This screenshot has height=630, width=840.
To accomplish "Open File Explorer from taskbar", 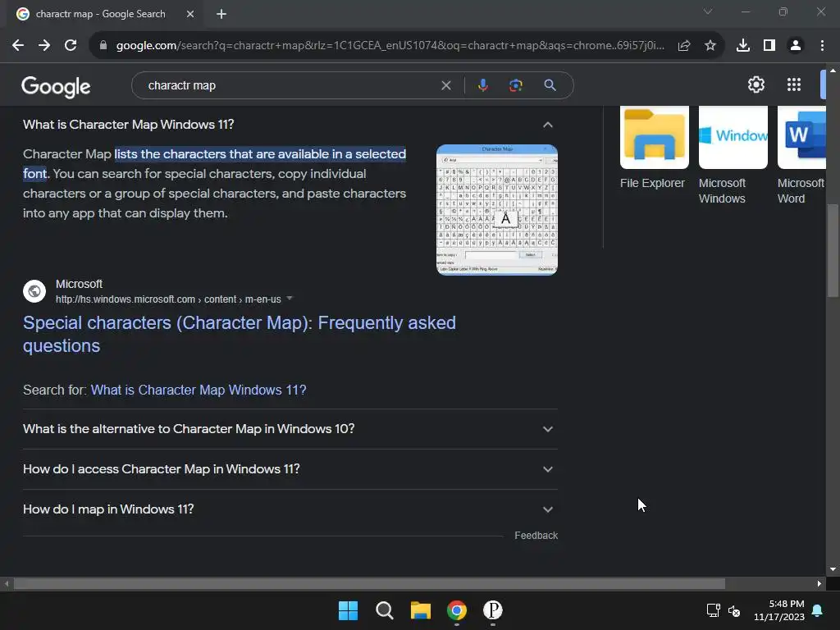I will pyautogui.click(x=421, y=610).
